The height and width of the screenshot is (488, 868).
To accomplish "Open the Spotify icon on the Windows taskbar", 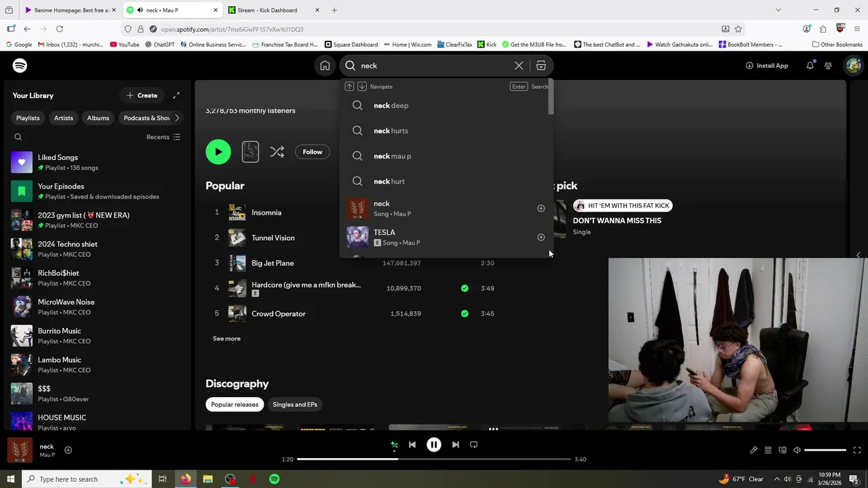I will pos(274,479).
